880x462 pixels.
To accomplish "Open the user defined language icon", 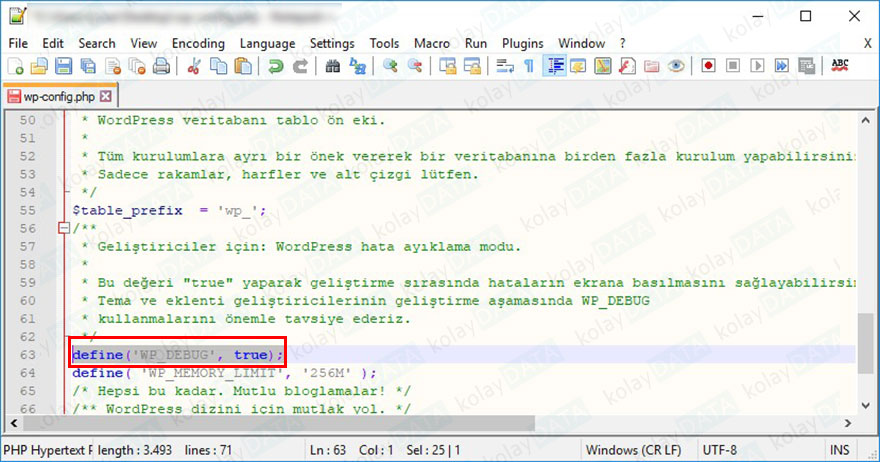I will click(578, 66).
